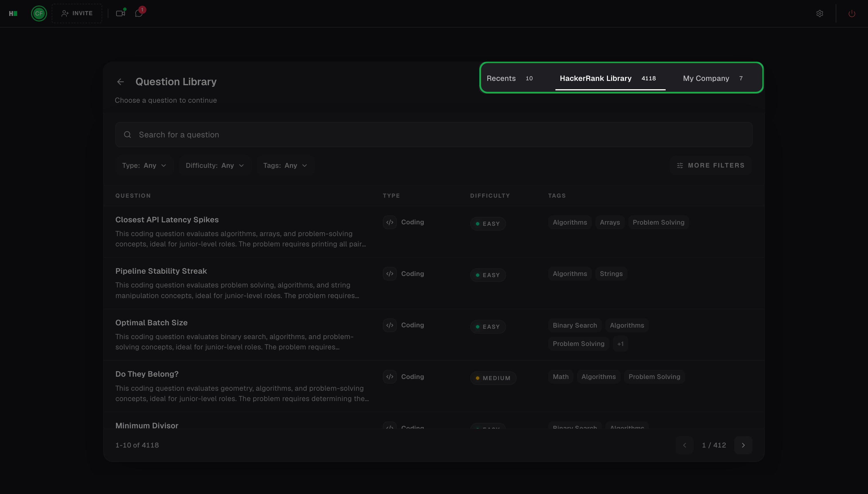Go to the previous results page
868x494 pixels.
(684, 445)
